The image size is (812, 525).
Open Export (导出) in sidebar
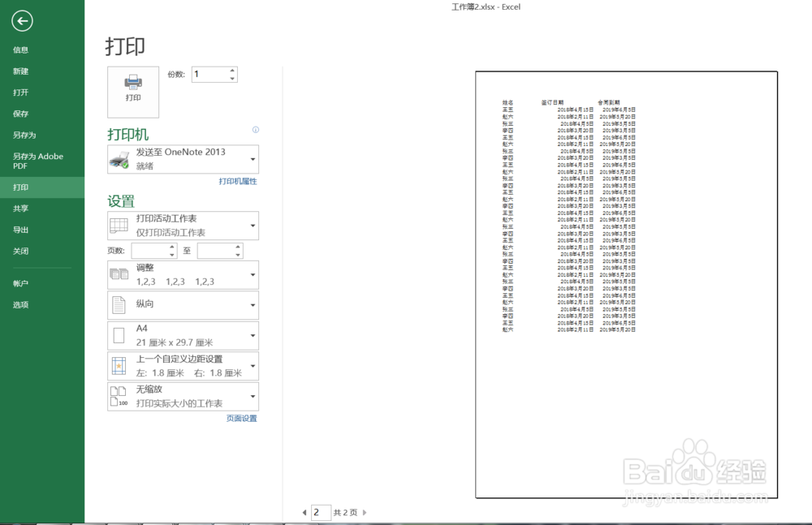point(42,230)
